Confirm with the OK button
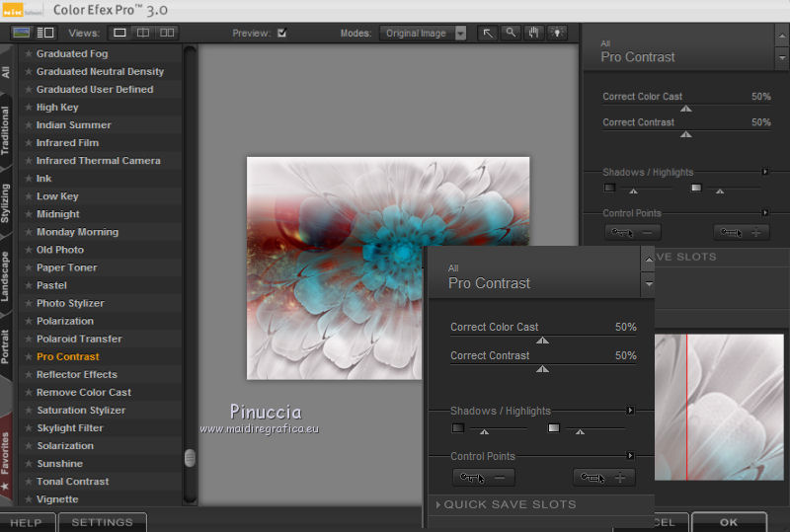 point(729,522)
